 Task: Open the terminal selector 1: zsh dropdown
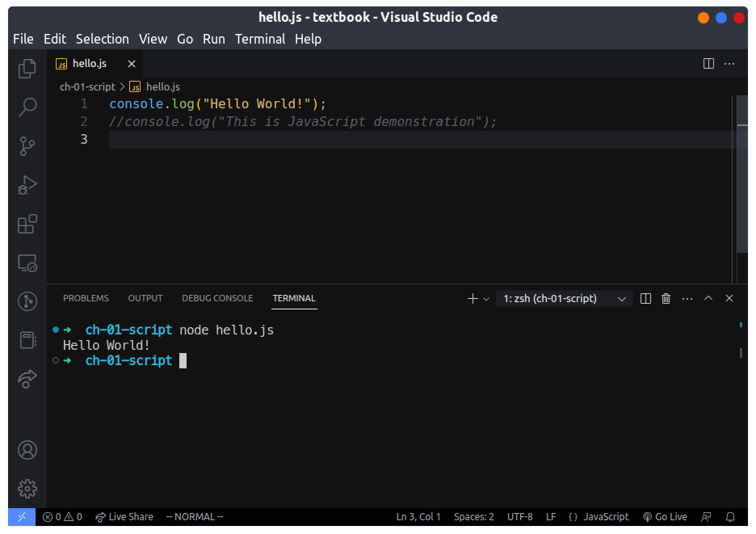pyautogui.click(x=564, y=299)
